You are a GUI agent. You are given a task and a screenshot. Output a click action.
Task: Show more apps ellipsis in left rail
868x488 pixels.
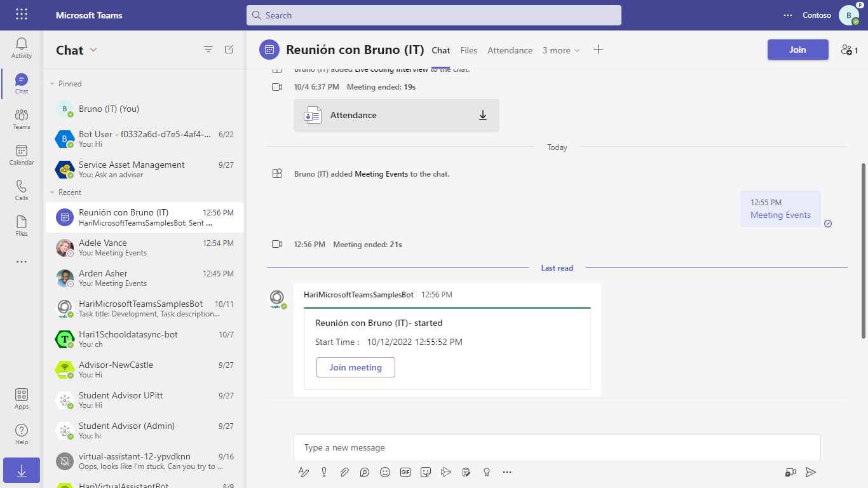(22, 262)
